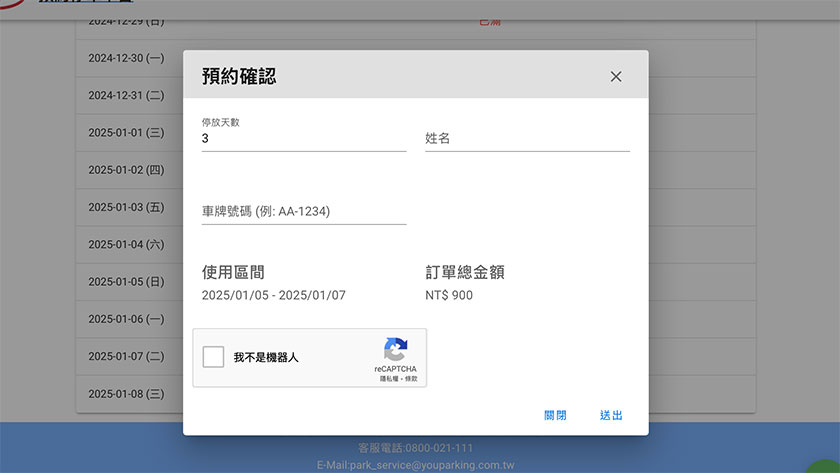
Task: Open the reCAPTCHA 條款 link
Action: (411, 379)
